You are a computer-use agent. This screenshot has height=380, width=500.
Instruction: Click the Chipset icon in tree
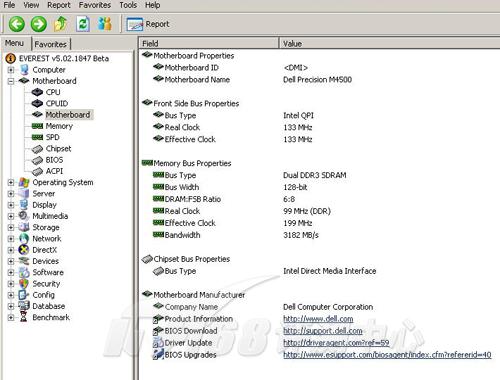[x=37, y=149]
